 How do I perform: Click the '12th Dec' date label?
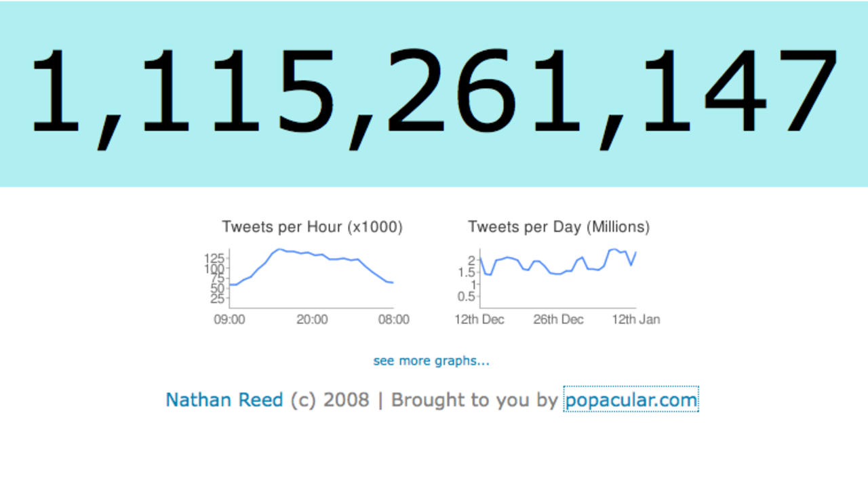point(479,319)
